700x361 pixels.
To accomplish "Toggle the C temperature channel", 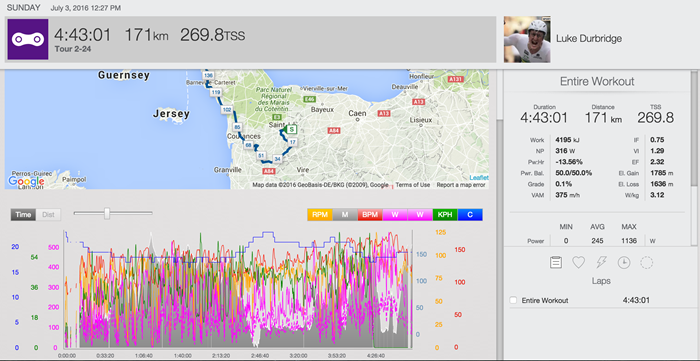I will [470, 215].
